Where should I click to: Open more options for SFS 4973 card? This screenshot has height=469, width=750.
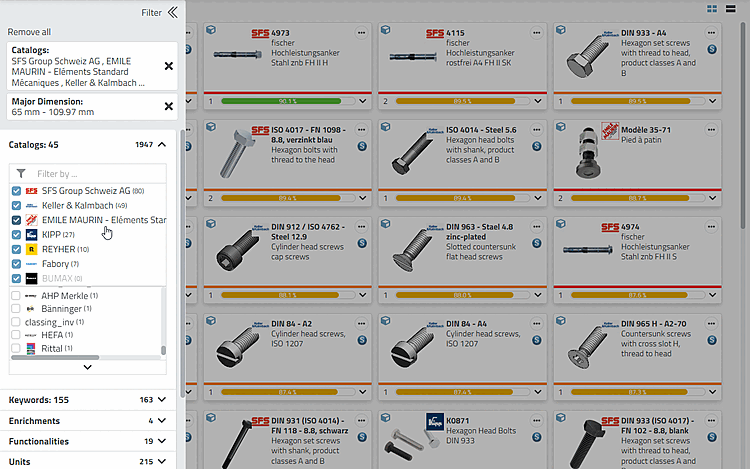361,33
